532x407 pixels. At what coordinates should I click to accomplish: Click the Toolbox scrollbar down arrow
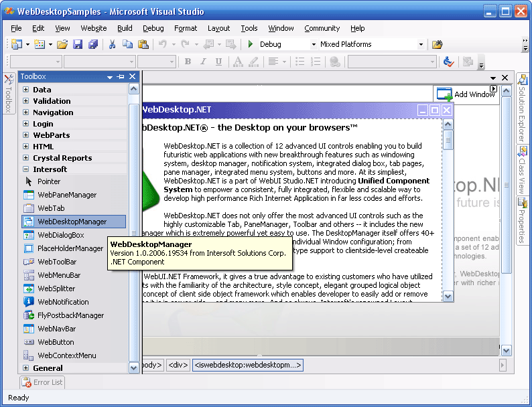pyautogui.click(x=133, y=368)
